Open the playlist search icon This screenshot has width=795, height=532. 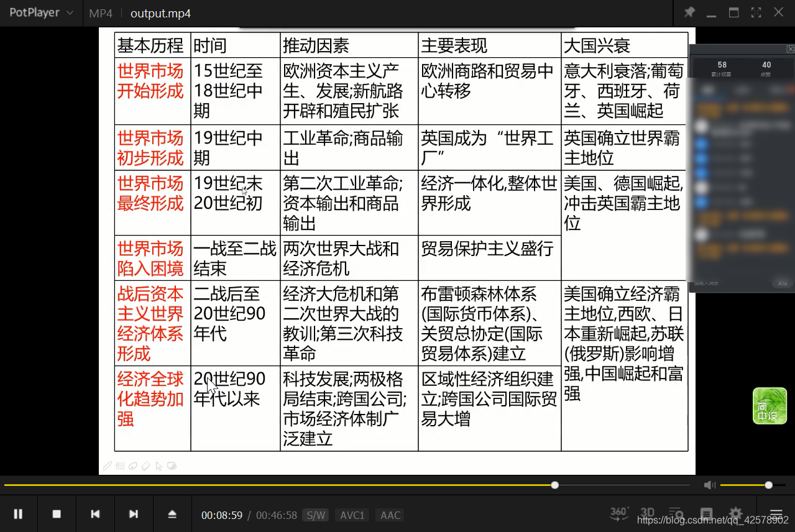click(x=676, y=514)
